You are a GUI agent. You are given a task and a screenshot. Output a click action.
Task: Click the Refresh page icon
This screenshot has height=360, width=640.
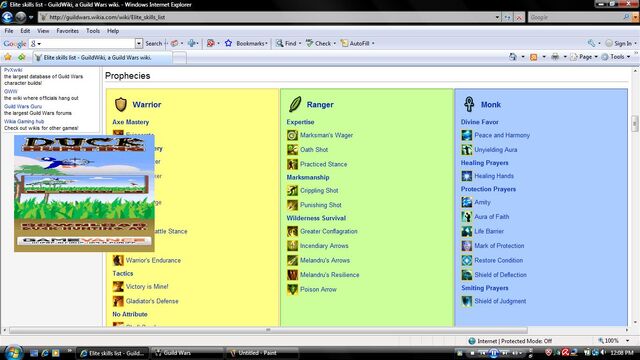click(x=507, y=18)
